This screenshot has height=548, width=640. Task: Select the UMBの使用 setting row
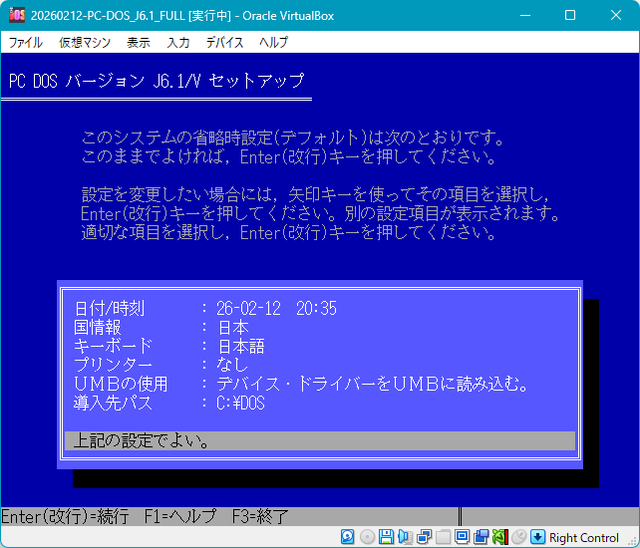[x=319, y=384]
